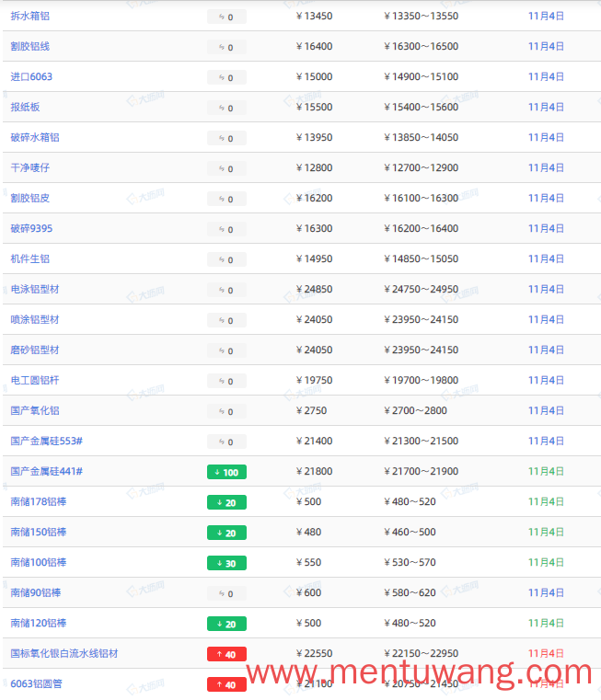Click the unchanged 0 badge for 破碎水箱铝
Screen dimensions: 601x700
coord(226,138)
